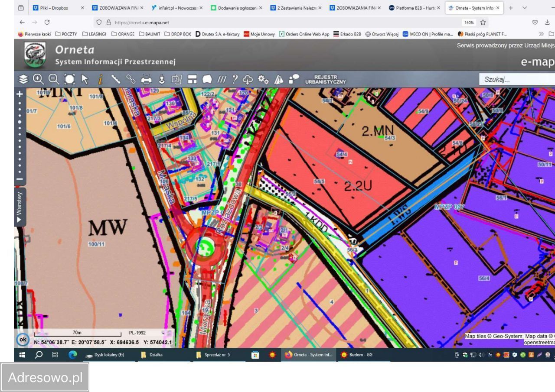The width and height of the screenshot is (555, 392).
Task: Click the zoom out magnifier tool
Action: click(54, 79)
